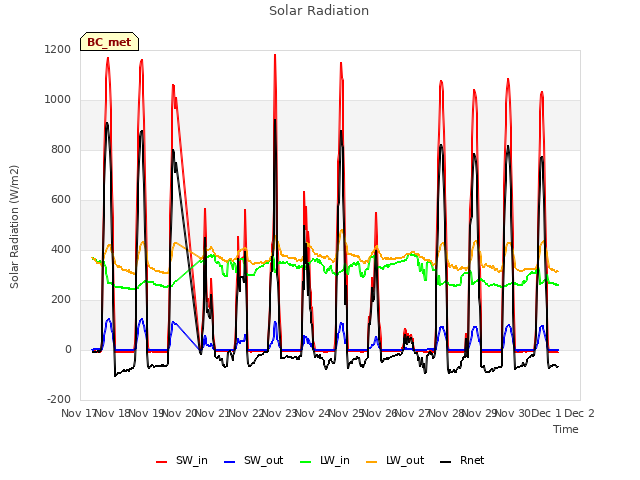Toggle the SW_in legend entry
The width and height of the screenshot is (640, 480).
182,461
